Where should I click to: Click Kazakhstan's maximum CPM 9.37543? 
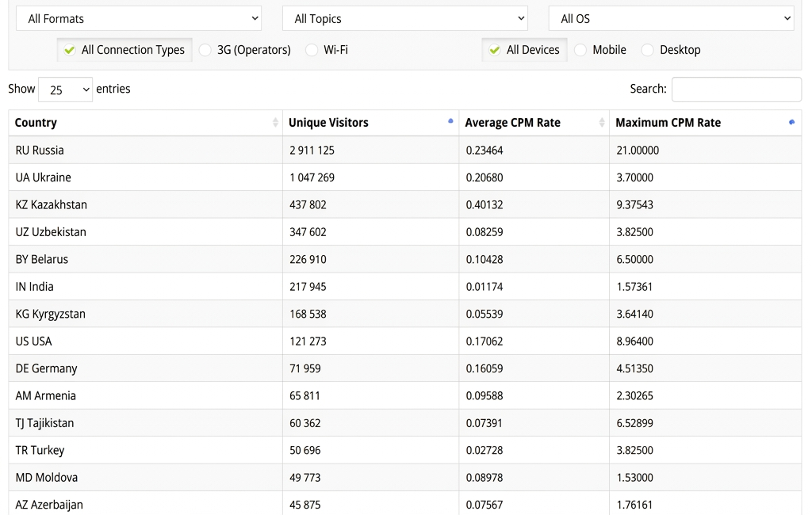click(635, 204)
